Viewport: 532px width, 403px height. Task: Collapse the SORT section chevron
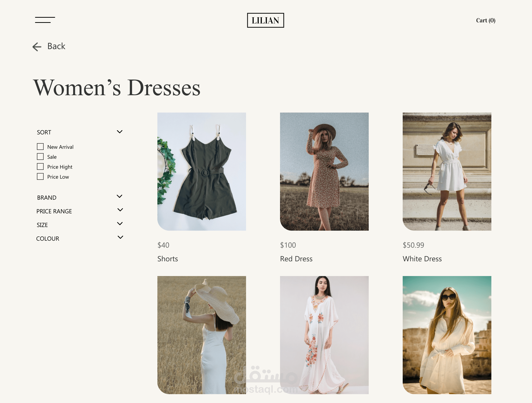pos(120,132)
